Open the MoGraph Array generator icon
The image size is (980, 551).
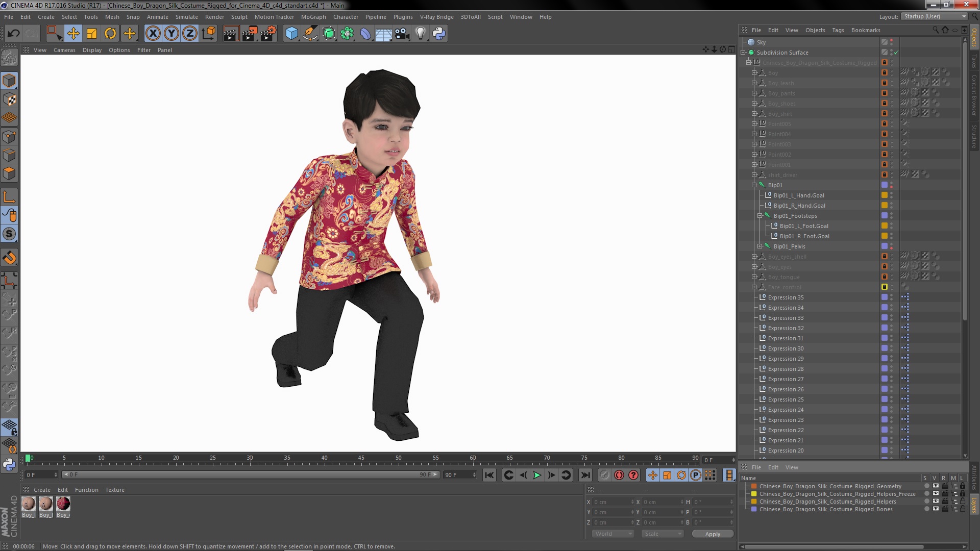(347, 34)
